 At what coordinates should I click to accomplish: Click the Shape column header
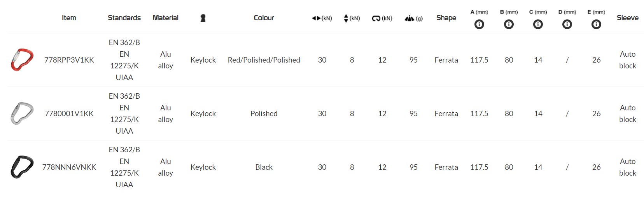click(446, 18)
